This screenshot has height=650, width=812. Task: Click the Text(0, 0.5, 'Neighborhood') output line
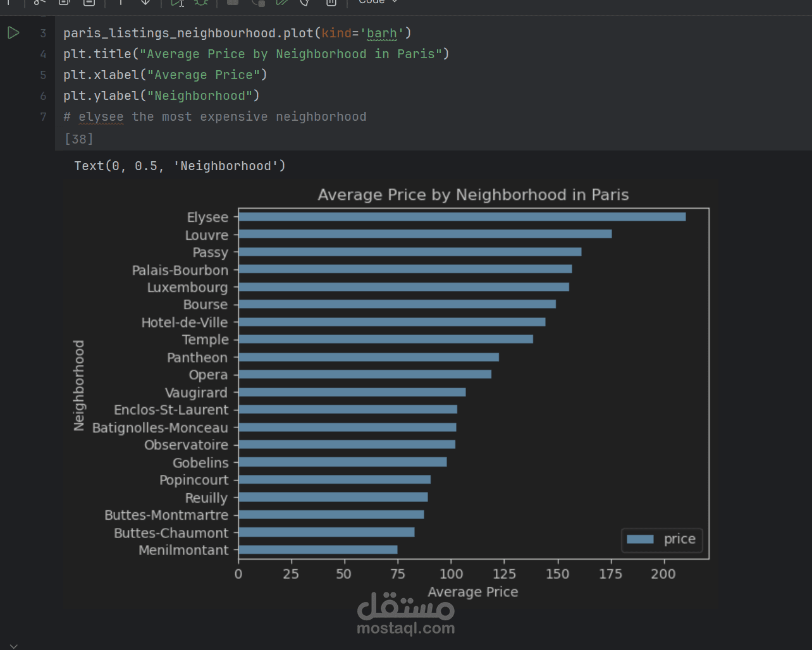click(x=180, y=166)
